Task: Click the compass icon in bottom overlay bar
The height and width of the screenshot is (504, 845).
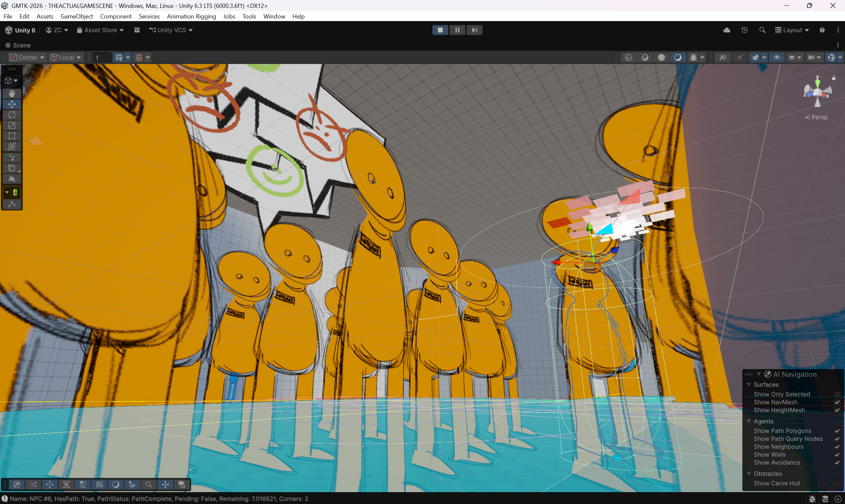Action: [17, 485]
